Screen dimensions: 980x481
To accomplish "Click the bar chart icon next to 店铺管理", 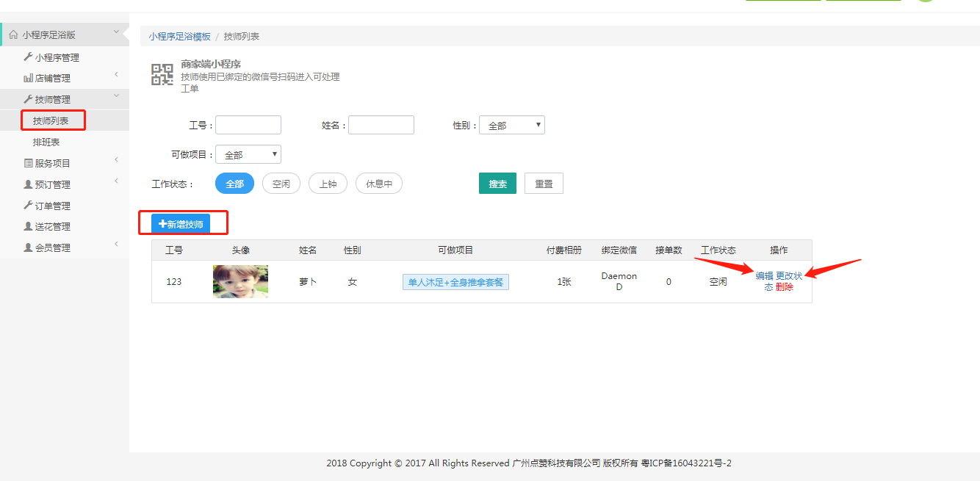I will [x=28, y=78].
